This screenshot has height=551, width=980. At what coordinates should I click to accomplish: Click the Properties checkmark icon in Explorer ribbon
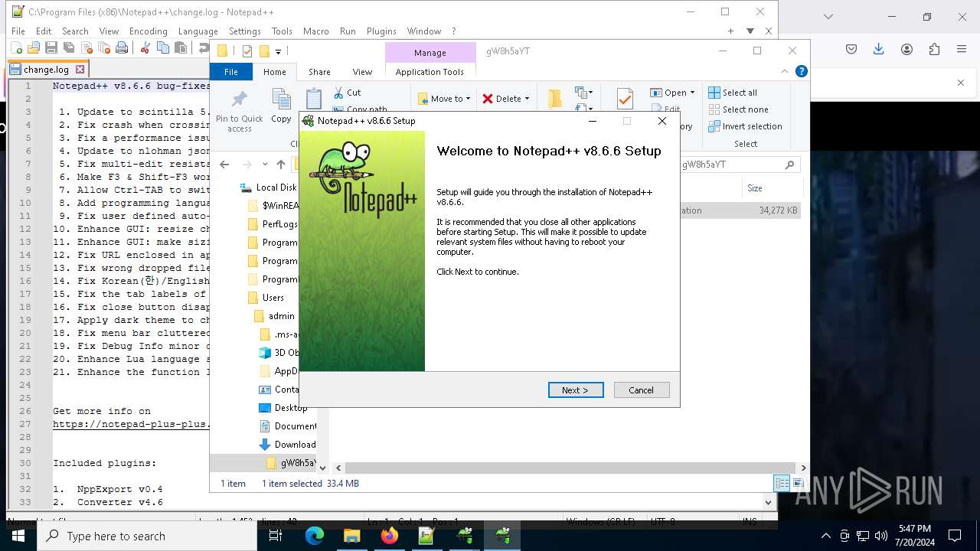click(625, 99)
